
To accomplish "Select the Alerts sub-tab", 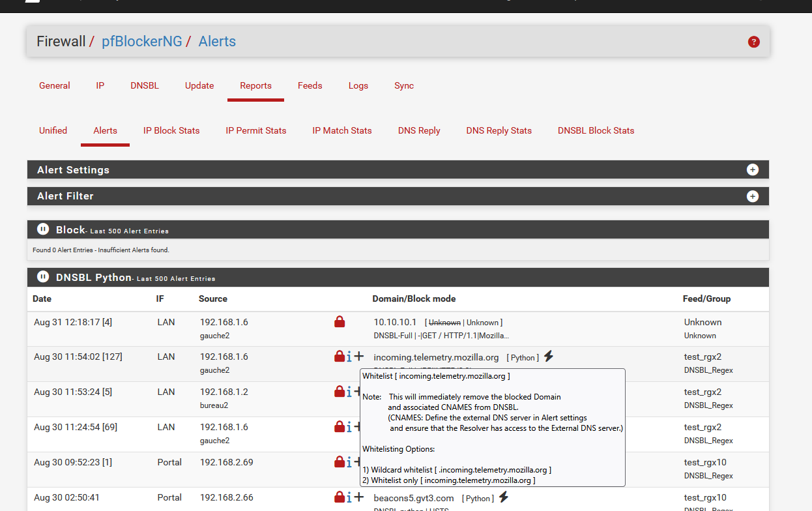I will (x=106, y=130).
